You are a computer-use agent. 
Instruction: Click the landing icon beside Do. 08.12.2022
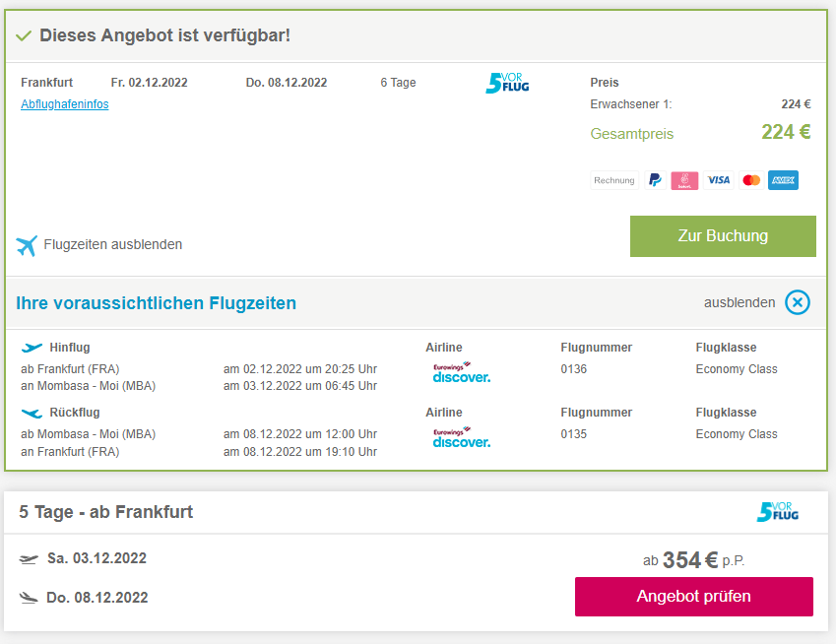(x=29, y=598)
